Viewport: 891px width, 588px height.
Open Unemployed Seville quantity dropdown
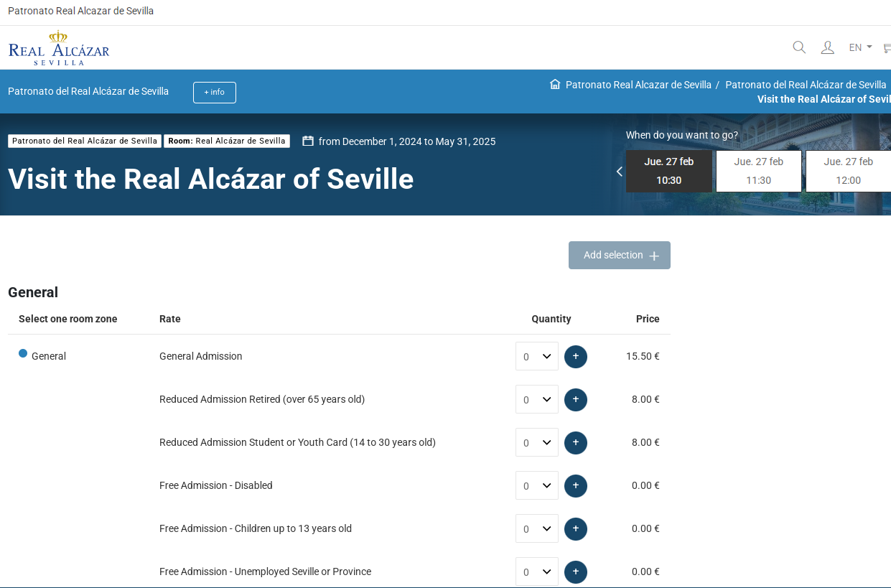536,571
